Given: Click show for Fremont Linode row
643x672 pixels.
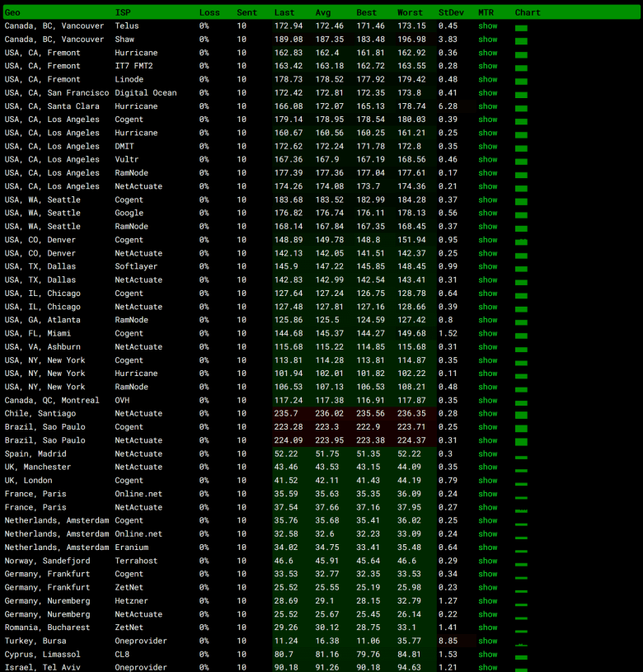Looking at the screenshot, I should [487, 79].
